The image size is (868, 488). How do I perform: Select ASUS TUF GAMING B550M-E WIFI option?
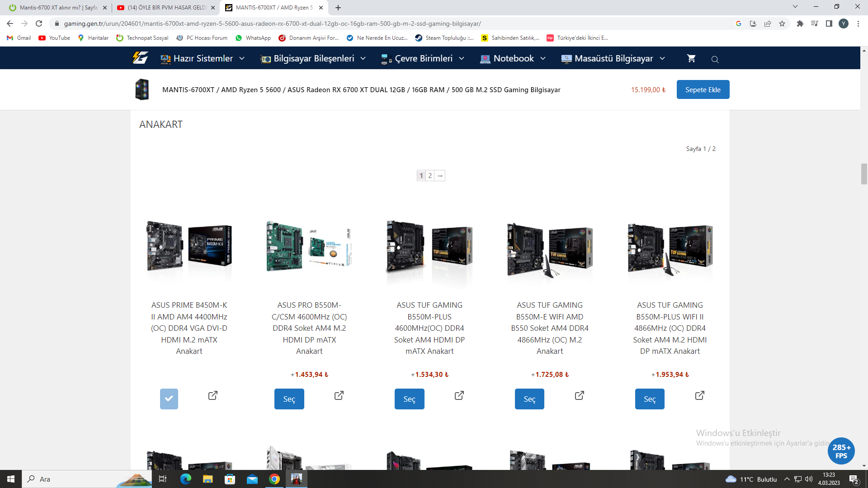tap(529, 399)
